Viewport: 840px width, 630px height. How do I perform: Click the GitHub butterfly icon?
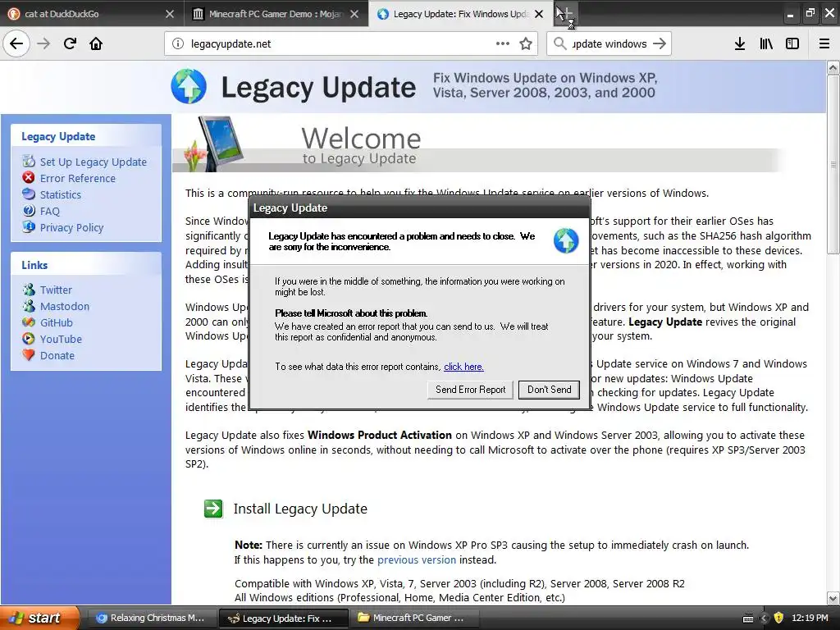point(29,322)
